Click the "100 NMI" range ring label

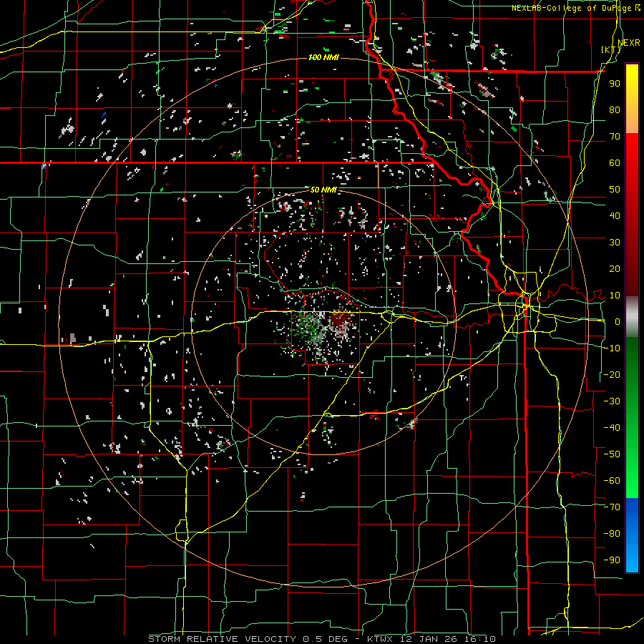coord(323,57)
